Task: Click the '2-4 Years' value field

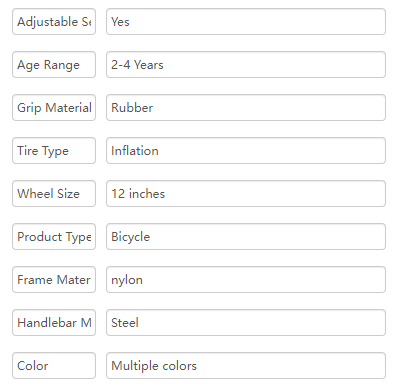Action: click(246, 65)
